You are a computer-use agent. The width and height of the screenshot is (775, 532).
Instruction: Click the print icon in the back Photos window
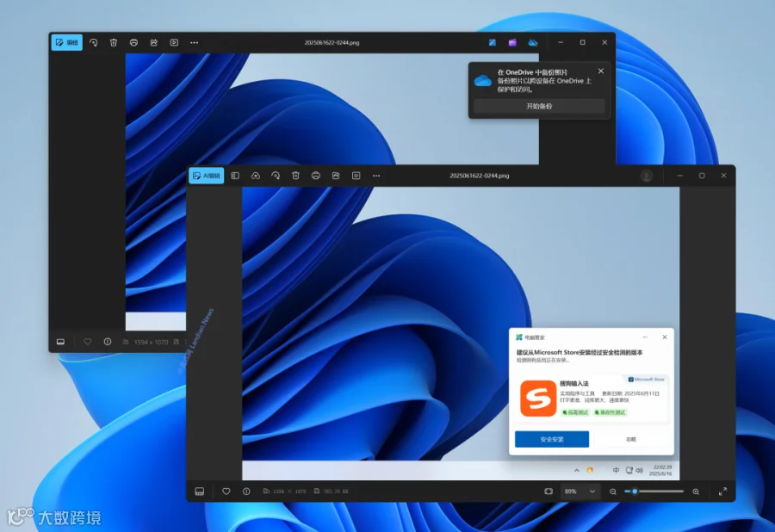133,42
